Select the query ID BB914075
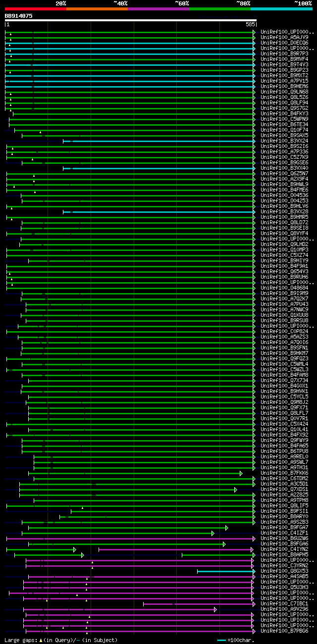The image size is (317, 644). pos(19,16)
